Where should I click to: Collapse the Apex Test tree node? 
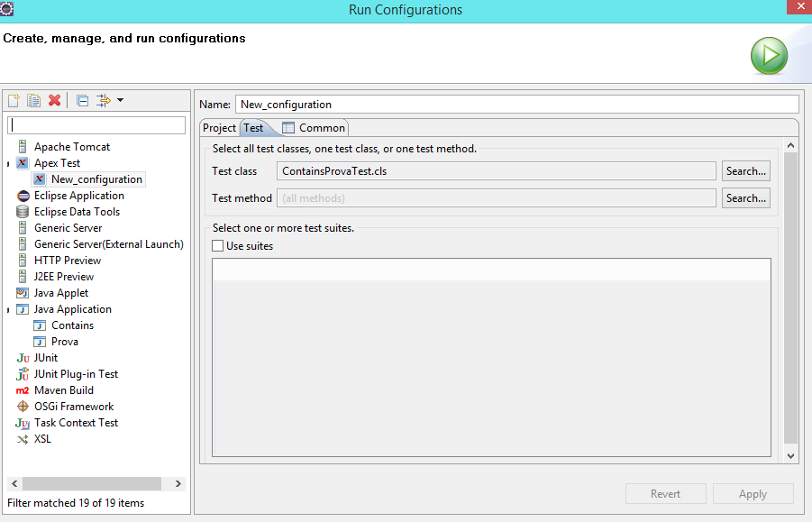(x=9, y=164)
